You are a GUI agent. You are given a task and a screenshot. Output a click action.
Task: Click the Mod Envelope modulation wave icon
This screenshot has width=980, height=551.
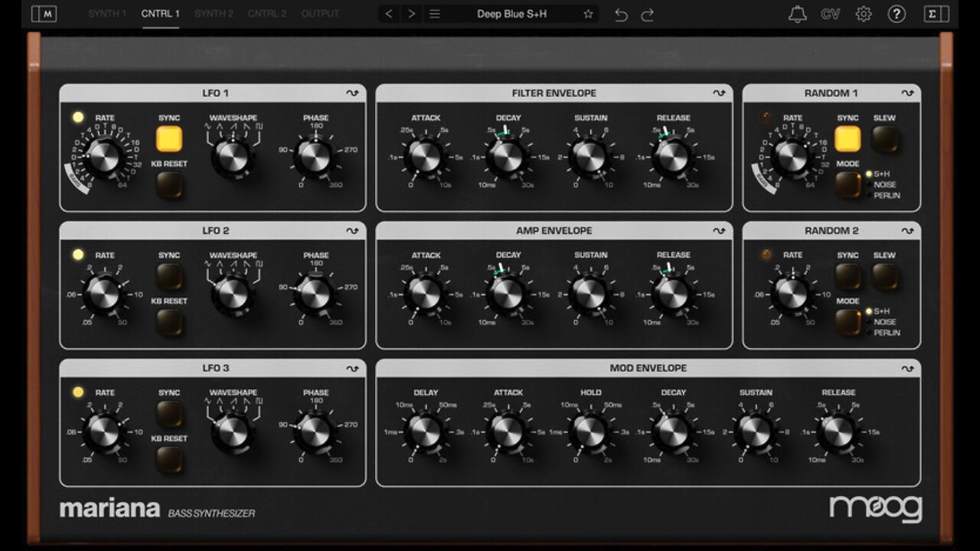(907, 368)
